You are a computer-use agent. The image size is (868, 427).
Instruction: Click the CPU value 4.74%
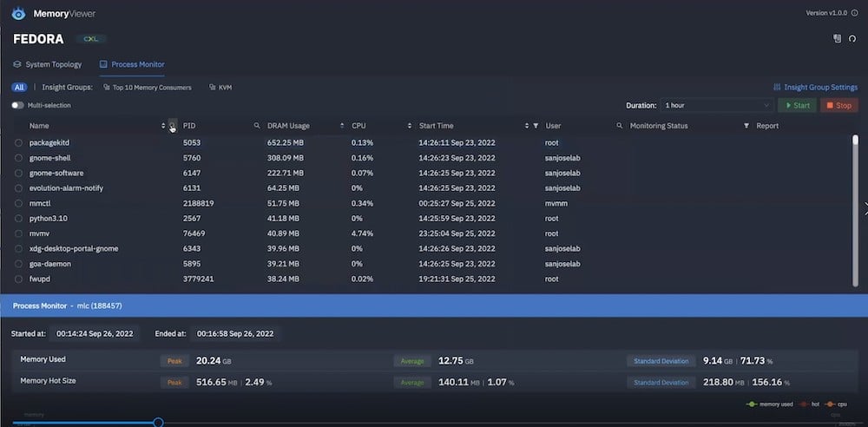[362, 233]
